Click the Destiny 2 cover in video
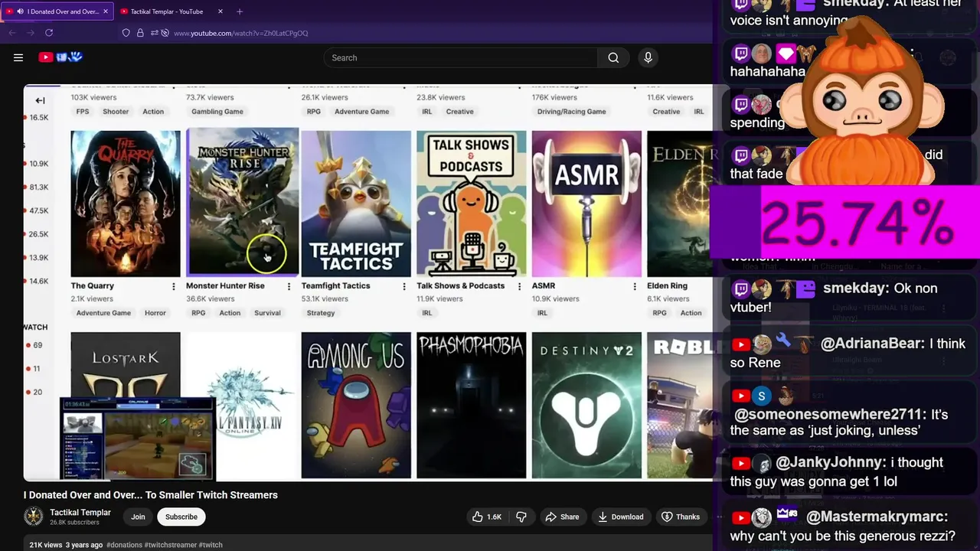 click(586, 405)
